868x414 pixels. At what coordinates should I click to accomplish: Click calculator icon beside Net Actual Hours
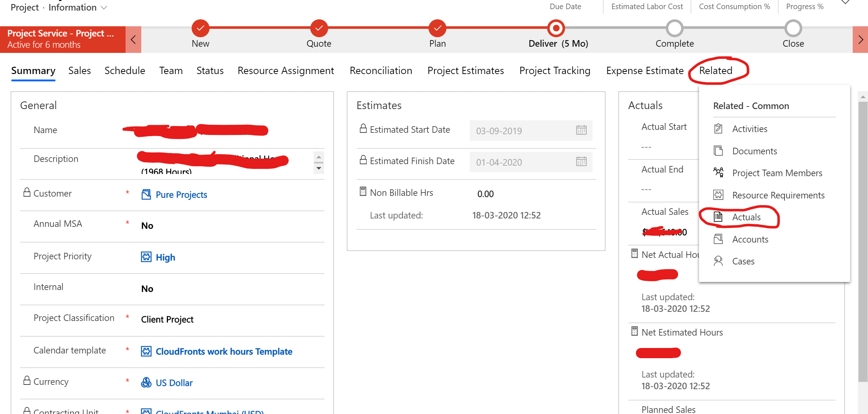point(634,254)
